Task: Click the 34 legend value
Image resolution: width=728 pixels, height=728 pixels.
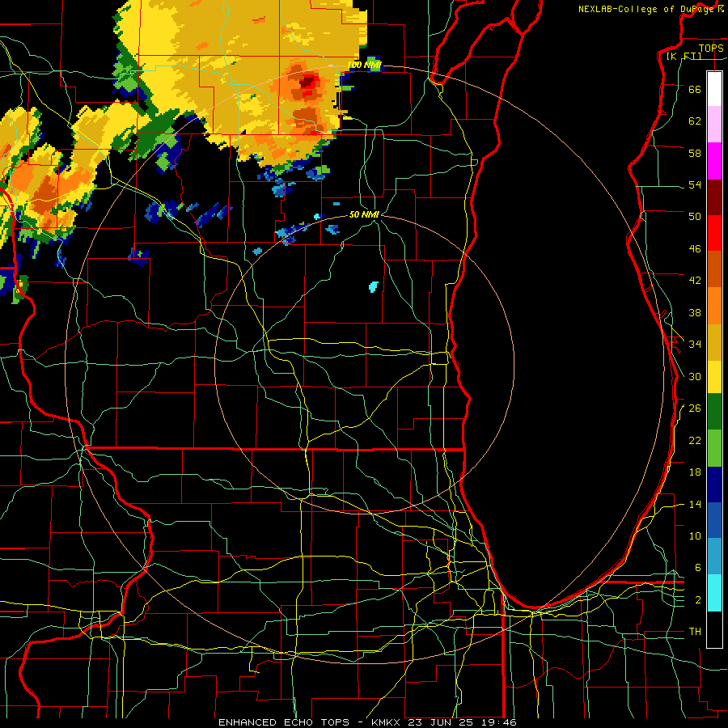Action: tap(695, 344)
